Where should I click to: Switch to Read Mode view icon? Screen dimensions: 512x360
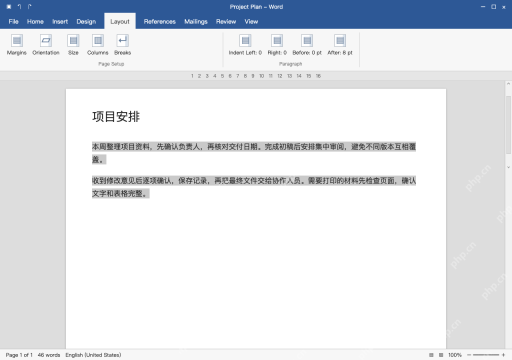point(431,355)
